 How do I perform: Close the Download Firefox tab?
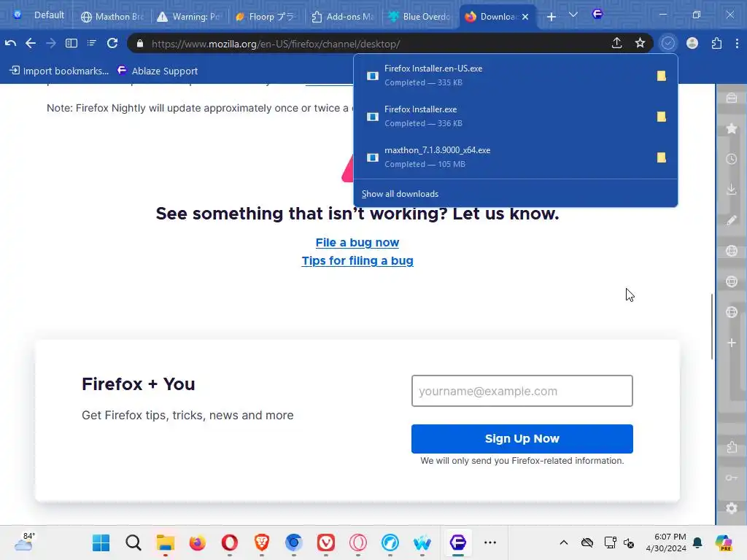(525, 17)
